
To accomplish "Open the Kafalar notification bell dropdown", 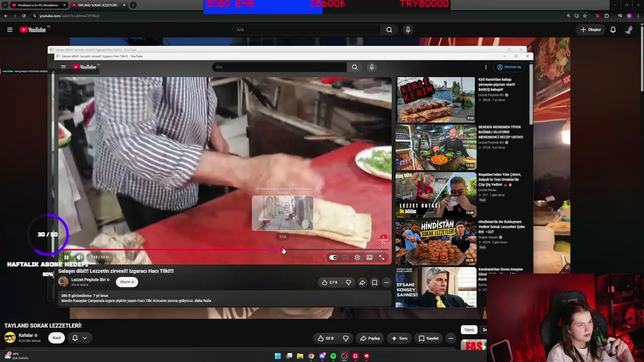I will 79,338.
